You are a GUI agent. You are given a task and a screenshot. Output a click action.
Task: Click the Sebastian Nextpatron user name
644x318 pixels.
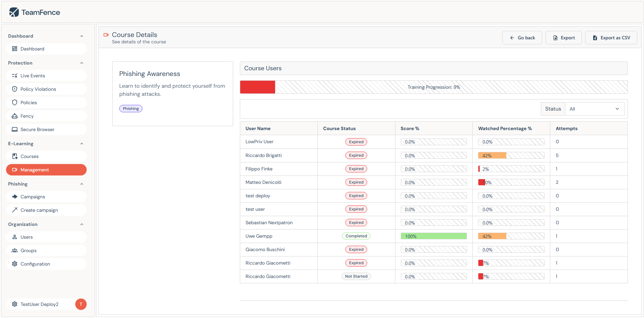point(269,223)
